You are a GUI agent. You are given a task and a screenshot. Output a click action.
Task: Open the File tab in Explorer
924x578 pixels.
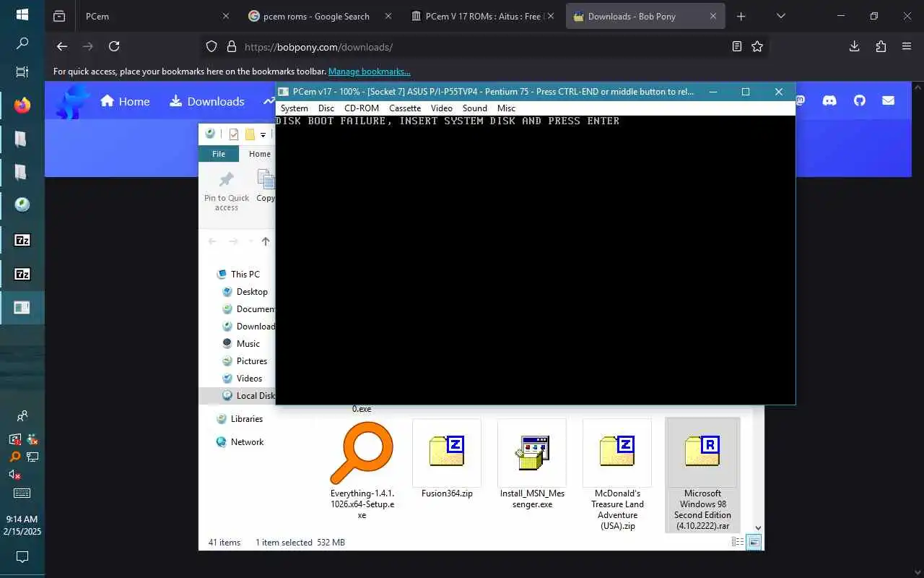pos(219,154)
